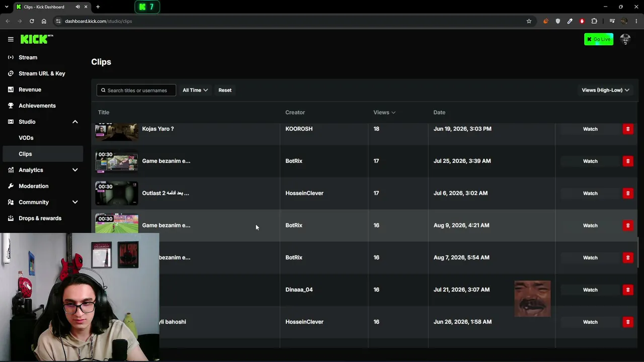Delete the Dinaaa_04 clip
The height and width of the screenshot is (362, 644).
coord(627,290)
